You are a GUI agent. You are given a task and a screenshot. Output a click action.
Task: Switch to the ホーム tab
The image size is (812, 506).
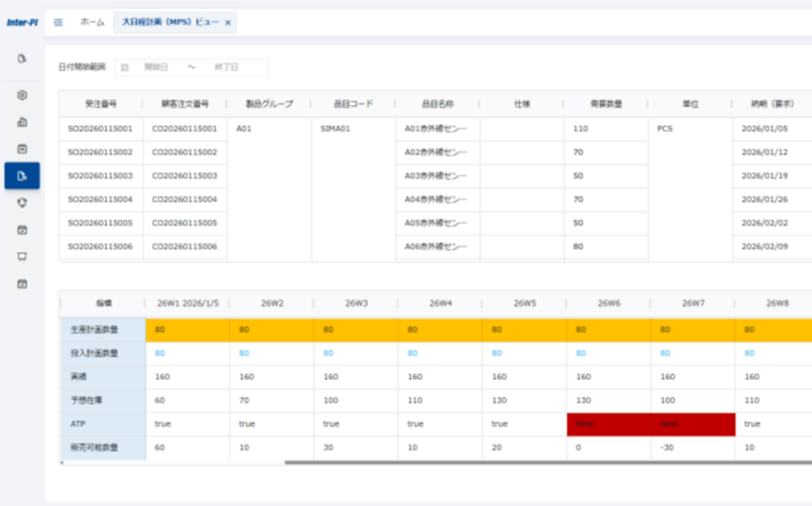click(92, 22)
